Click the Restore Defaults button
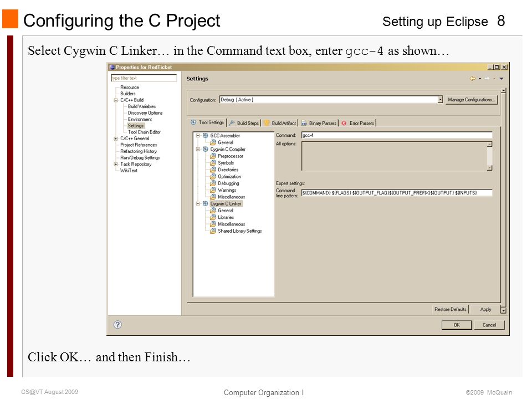The width and height of the screenshot is (532, 399). [x=450, y=309]
